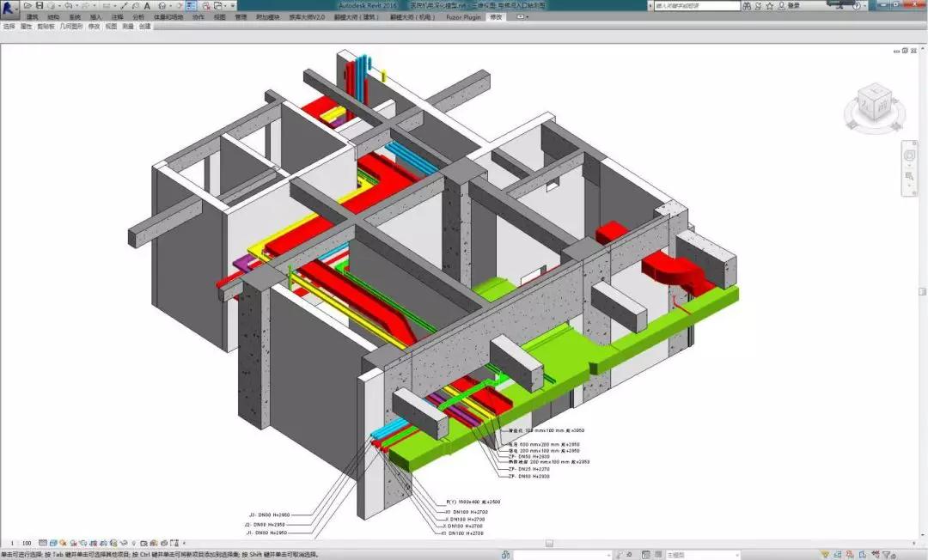This screenshot has height=560, width=928.
Task: Toggle Drag Elements on Selection in status bar
Action: [x=874, y=555]
